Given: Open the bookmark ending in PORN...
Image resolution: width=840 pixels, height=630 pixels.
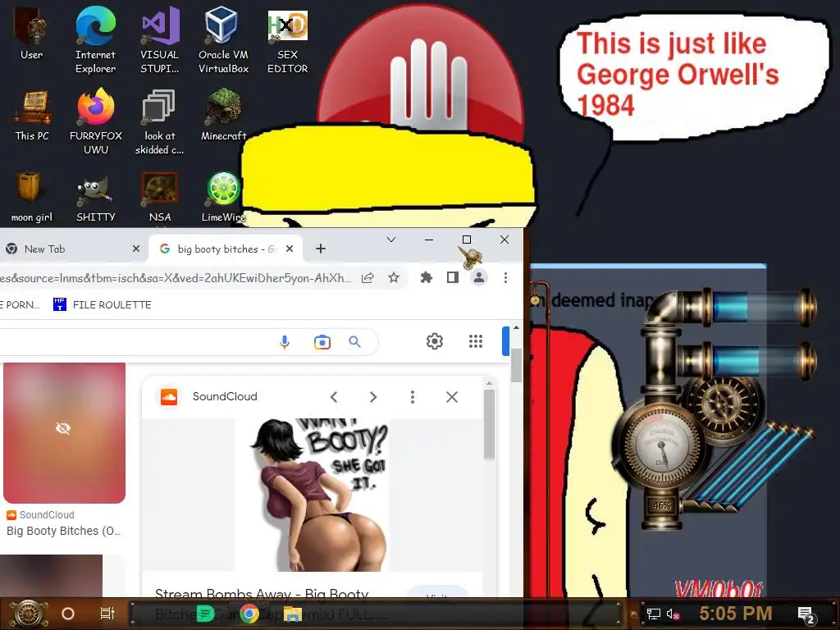Looking at the screenshot, I should [x=21, y=305].
